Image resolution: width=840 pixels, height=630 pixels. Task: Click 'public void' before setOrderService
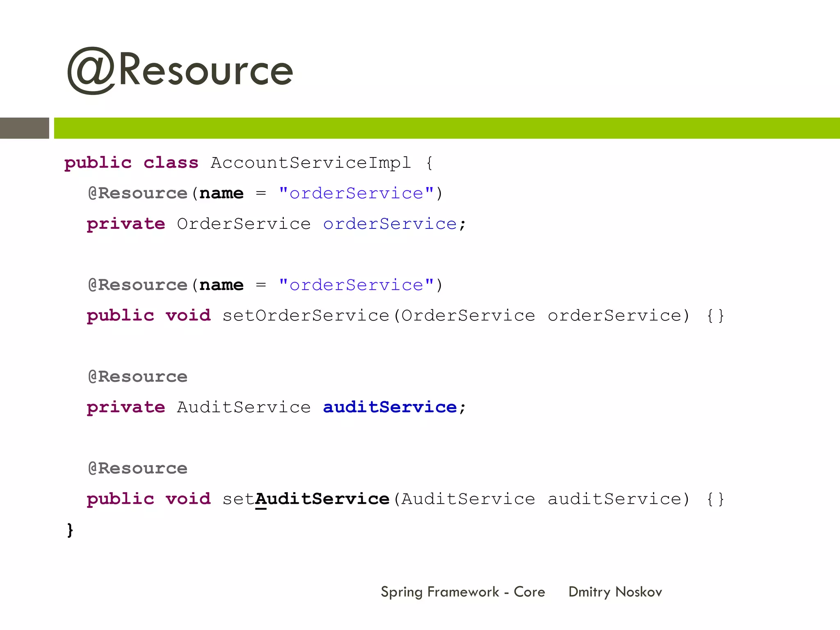click(149, 315)
